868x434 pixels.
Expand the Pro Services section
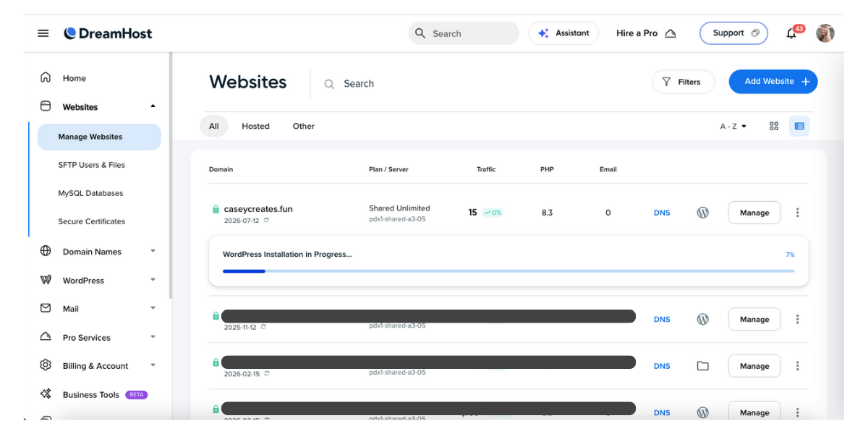pos(153,337)
